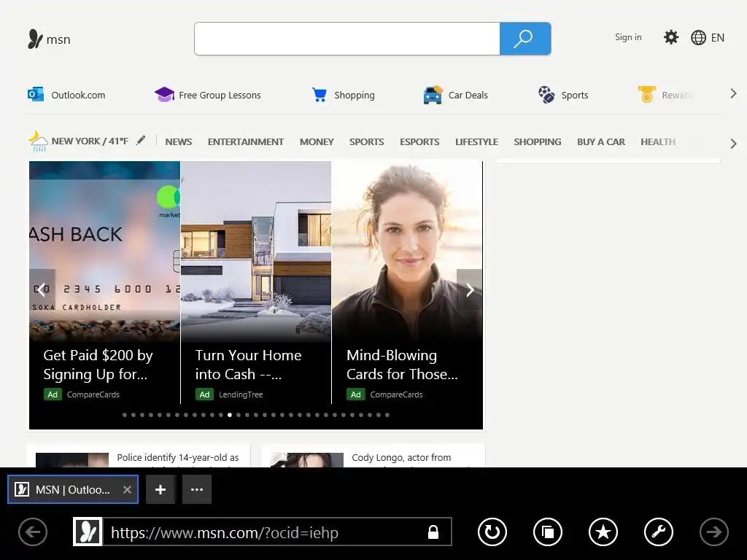The height and width of the screenshot is (560, 747).
Task: Click the Rewards medal icon
Action: (646, 94)
